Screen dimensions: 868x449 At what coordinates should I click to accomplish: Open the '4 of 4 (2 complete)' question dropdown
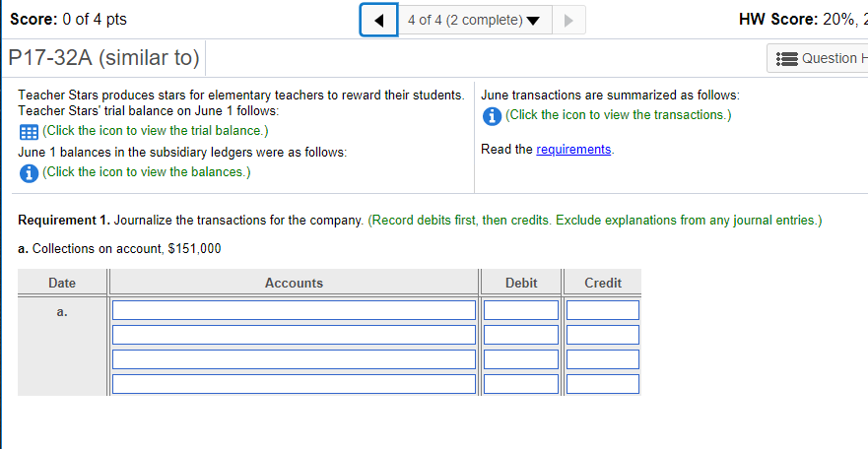point(474,21)
